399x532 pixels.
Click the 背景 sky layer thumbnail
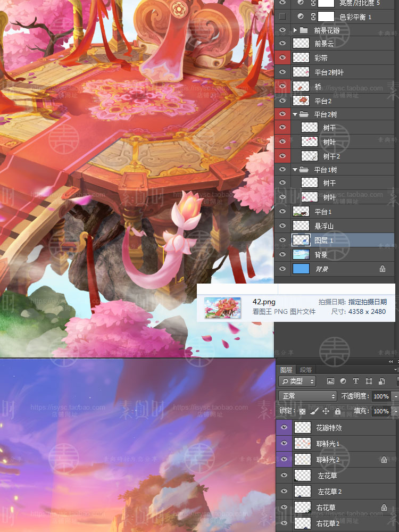click(x=301, y=254)
